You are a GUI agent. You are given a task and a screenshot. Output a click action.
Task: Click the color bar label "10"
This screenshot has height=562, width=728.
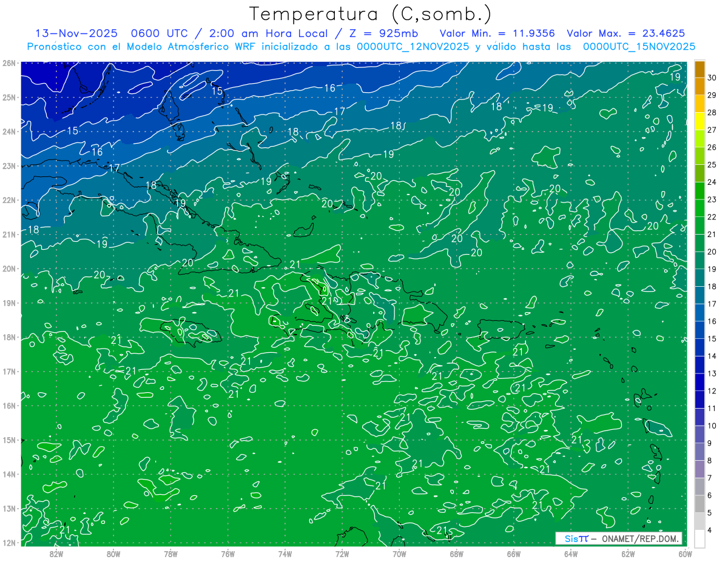[712, 426]
